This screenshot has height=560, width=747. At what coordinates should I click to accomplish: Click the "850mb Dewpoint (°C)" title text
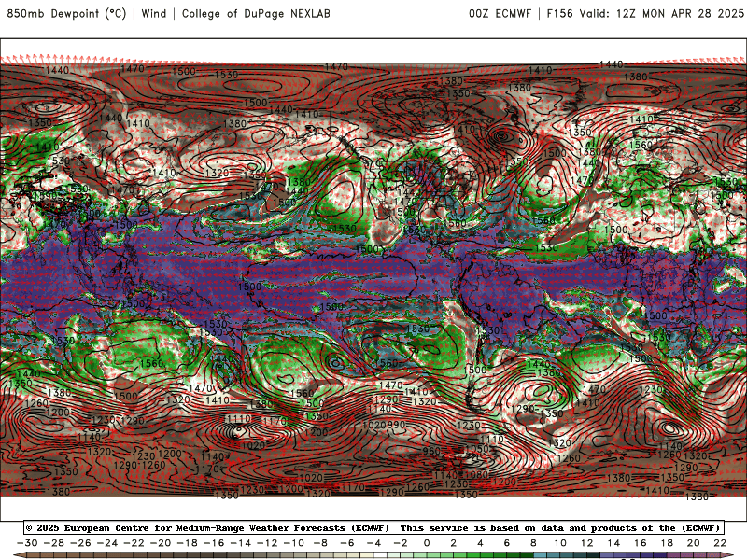(x=66, y=13)
